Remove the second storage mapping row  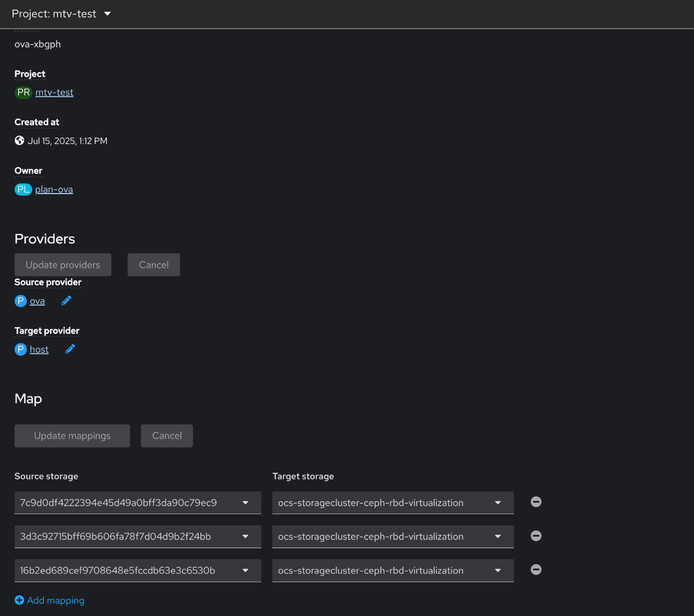coord(536,536)
